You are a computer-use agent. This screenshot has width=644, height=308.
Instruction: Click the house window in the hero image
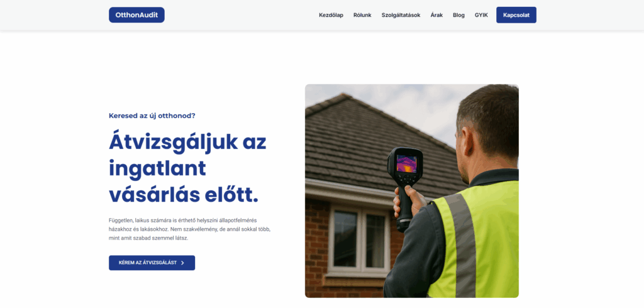pos(358,239)
